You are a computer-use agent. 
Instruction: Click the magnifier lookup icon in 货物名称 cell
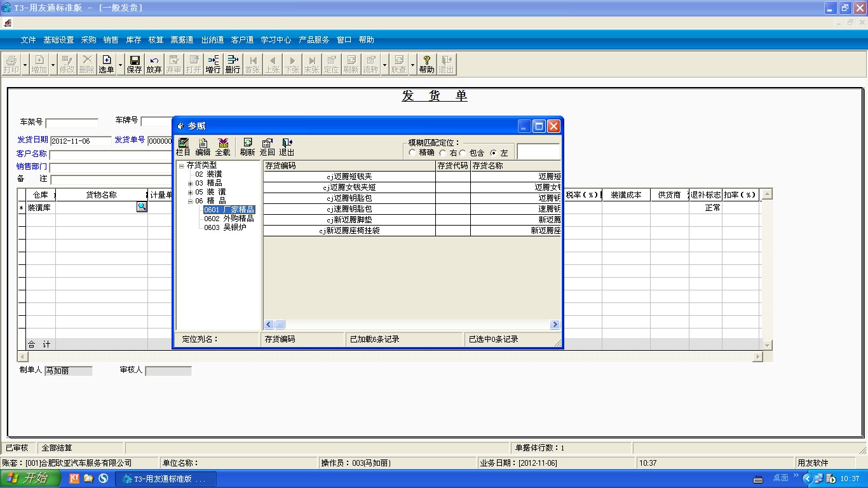coord(142,207)
